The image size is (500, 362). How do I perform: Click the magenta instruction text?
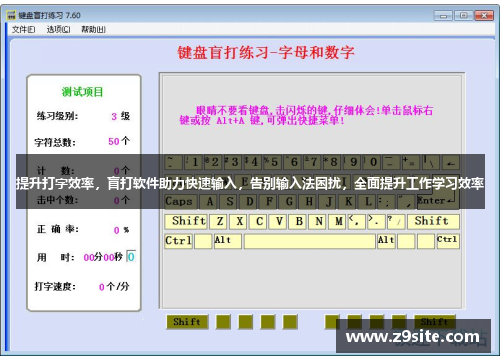pyautogui.click(x=306, y=115)
